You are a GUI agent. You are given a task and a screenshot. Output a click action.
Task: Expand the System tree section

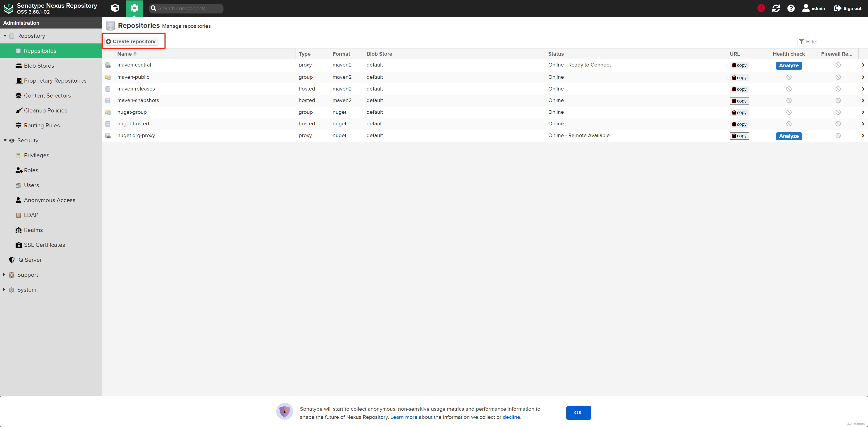4,289
